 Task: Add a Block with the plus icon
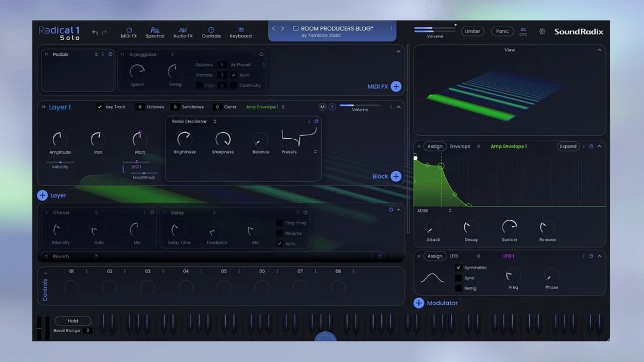tap(396, 176)
